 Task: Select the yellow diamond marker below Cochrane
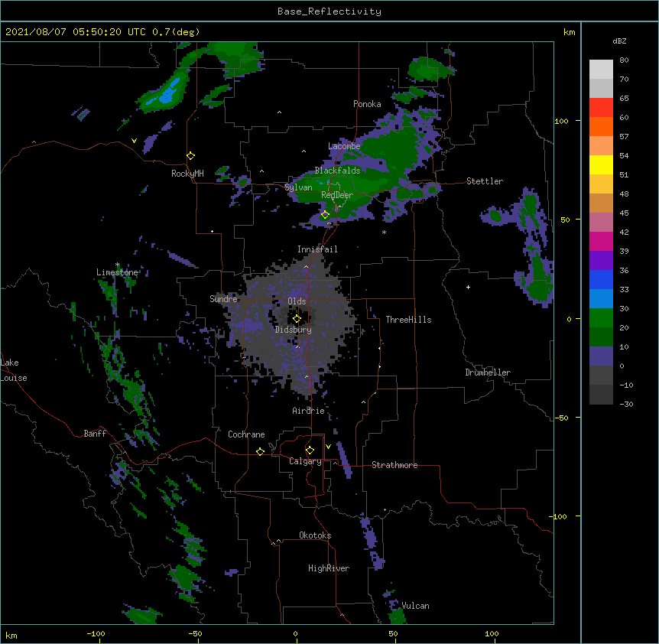tap(260, 451)
